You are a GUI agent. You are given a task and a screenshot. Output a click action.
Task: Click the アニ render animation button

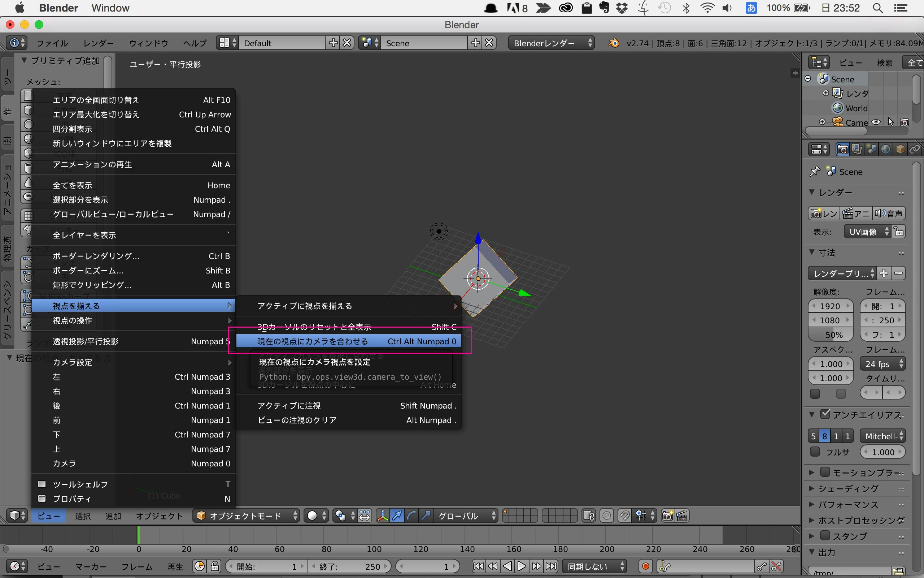click(x=856, y=213)
